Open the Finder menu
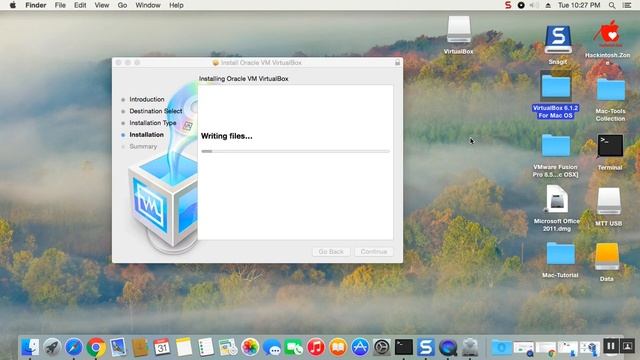Image resolution: width=640 pixels, height=360 pixels. (x=36, y=5)
